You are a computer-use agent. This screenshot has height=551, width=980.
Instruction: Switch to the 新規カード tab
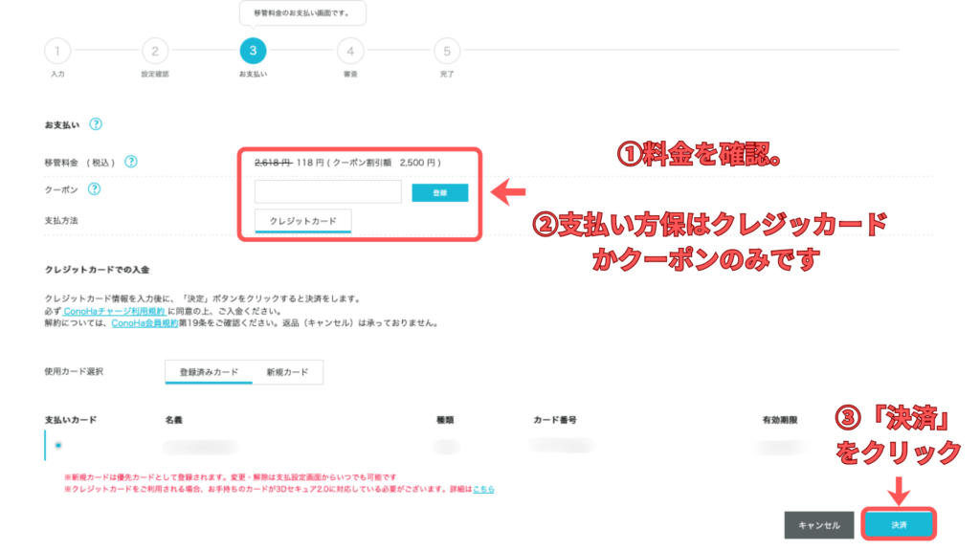point(287,371)
